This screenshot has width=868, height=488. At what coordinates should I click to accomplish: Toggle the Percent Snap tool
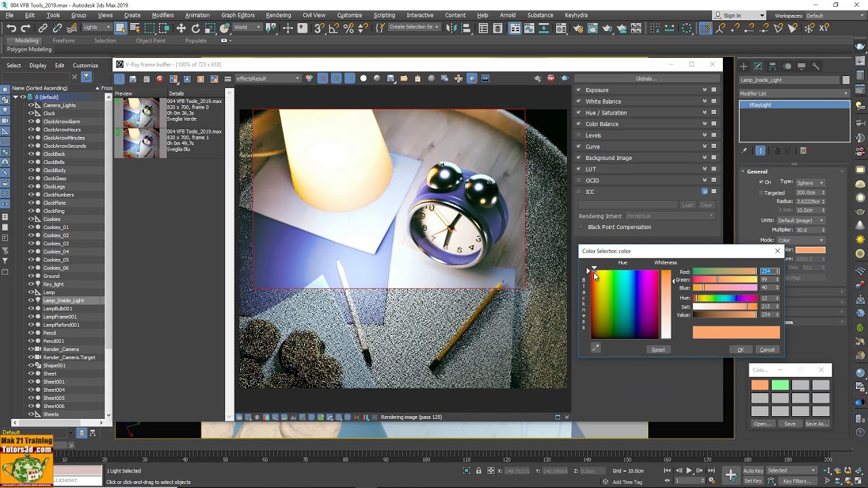(349, 28)
